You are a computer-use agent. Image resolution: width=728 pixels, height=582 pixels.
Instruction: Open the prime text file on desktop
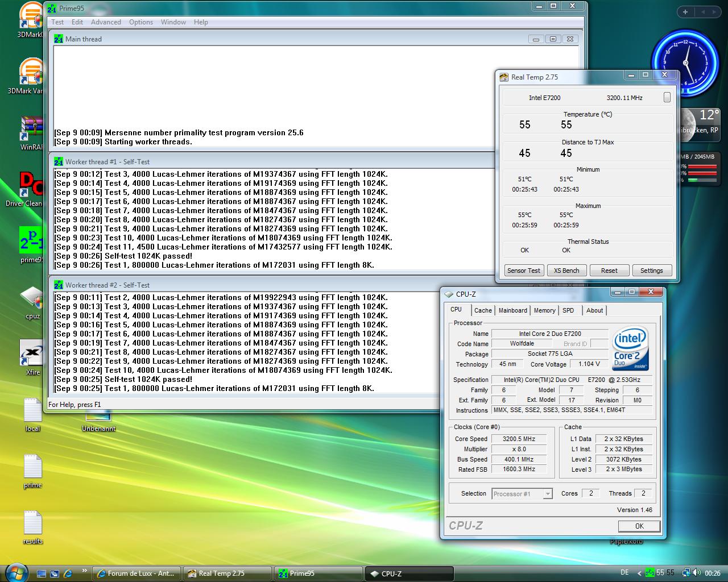coord(32,471)
